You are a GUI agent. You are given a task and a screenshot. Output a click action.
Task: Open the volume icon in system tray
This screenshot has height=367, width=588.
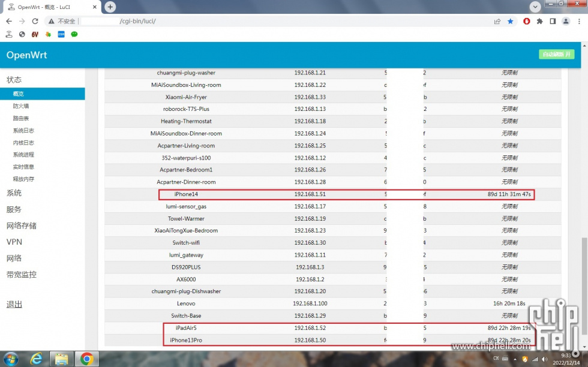545,359
